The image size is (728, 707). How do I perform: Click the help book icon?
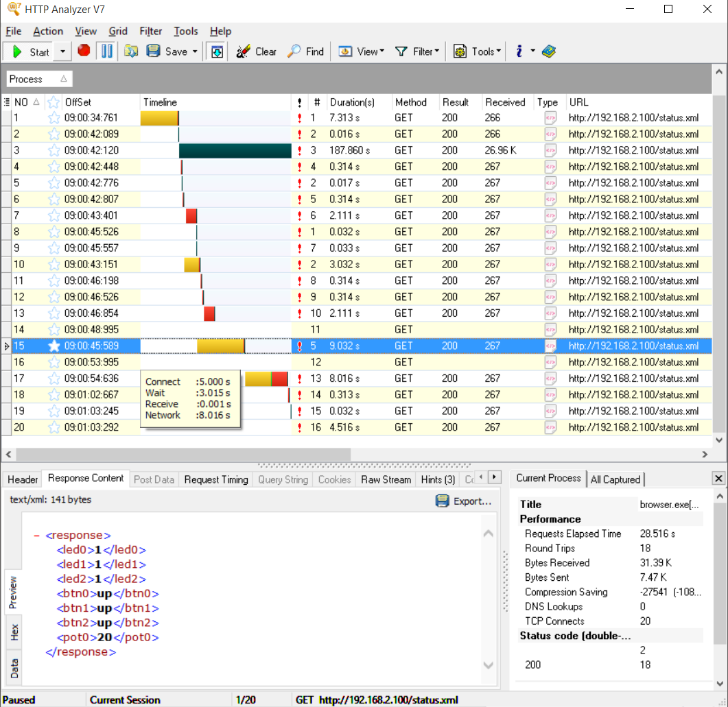pos(549,51)
